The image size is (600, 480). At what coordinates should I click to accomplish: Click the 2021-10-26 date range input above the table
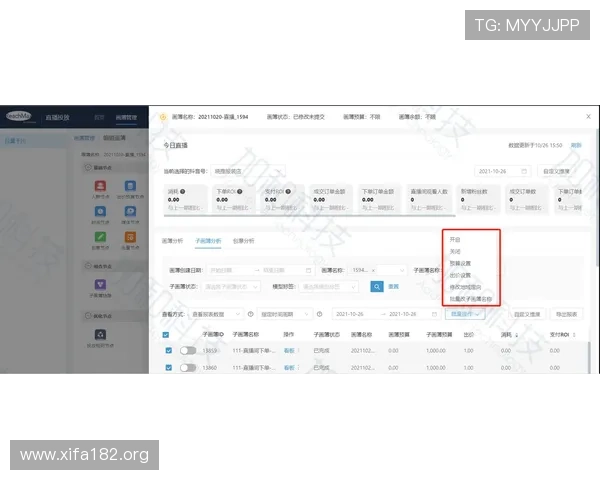click(x=386, y=314)
